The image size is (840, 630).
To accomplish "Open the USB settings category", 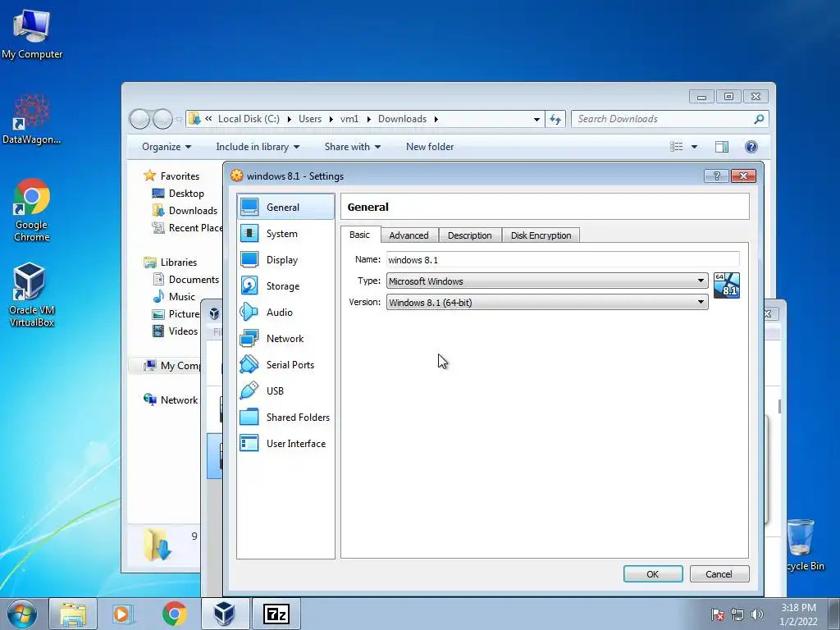I will pos(285,391).
